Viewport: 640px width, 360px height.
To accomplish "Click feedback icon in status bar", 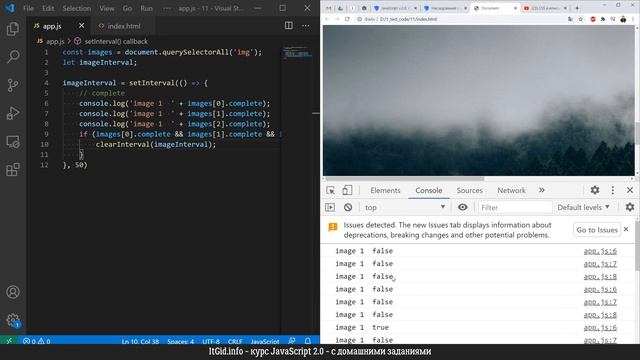I will [x=291, y=341].
